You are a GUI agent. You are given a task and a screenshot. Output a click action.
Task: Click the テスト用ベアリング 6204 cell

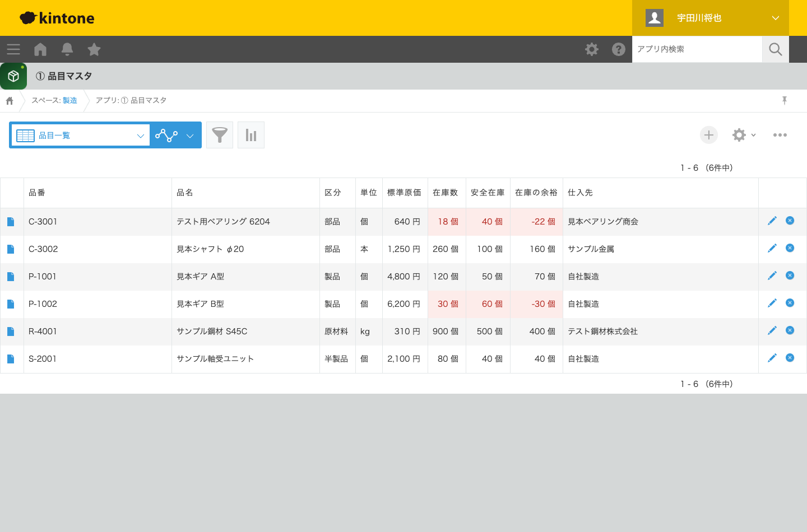tap(245, 222)
